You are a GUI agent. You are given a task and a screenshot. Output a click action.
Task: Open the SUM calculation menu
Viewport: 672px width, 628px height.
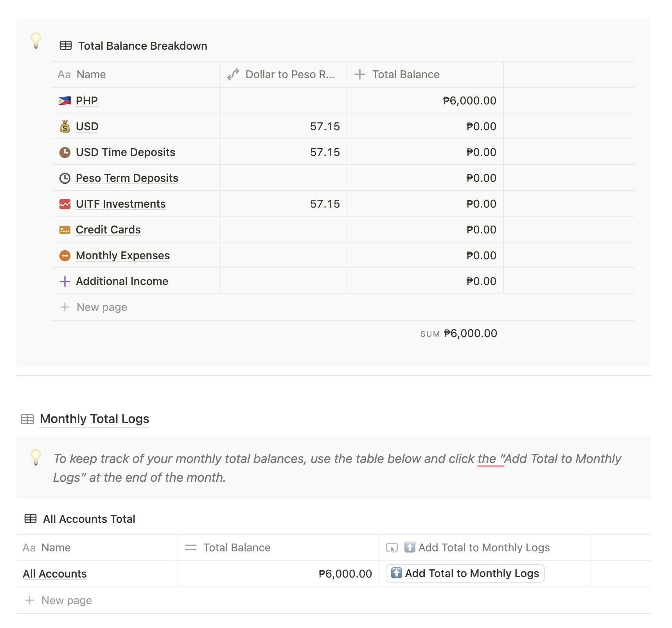pos(459,334)
